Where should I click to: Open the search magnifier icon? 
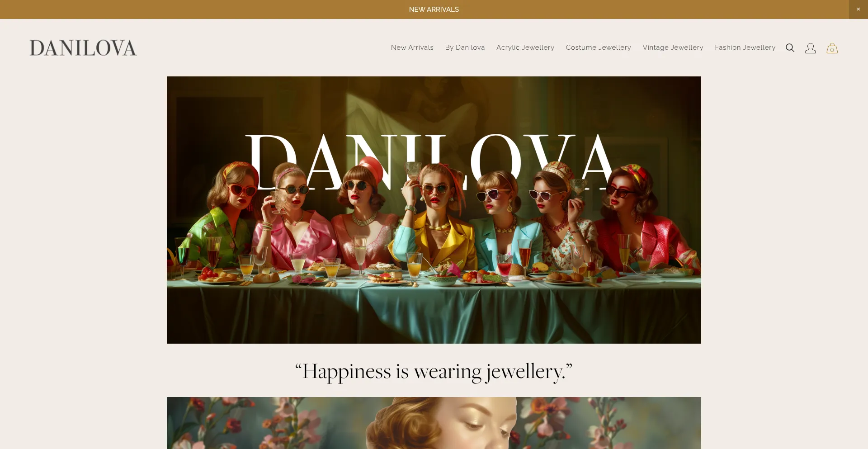[790, 48]
